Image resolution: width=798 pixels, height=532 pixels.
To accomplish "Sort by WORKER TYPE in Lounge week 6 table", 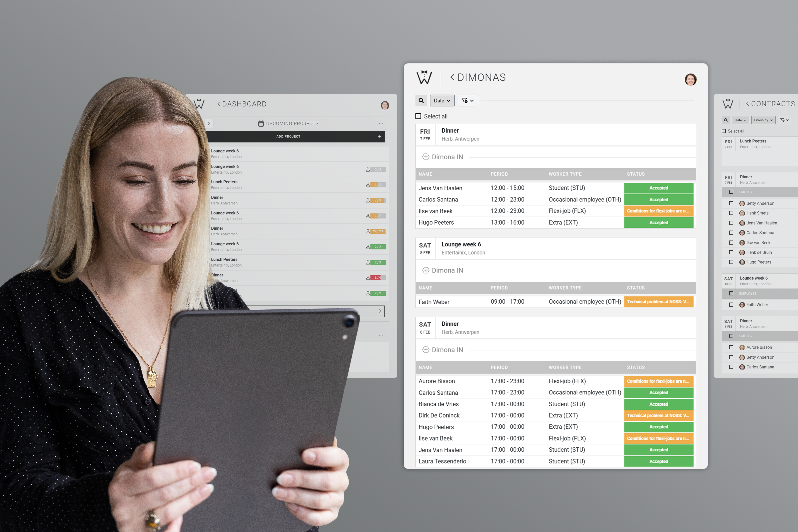I will pyautogui.click(x=565, y=288).
